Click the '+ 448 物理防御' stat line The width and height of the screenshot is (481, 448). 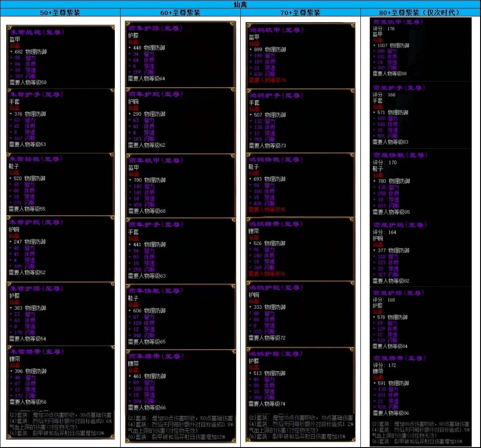click(x=147, y=48)
